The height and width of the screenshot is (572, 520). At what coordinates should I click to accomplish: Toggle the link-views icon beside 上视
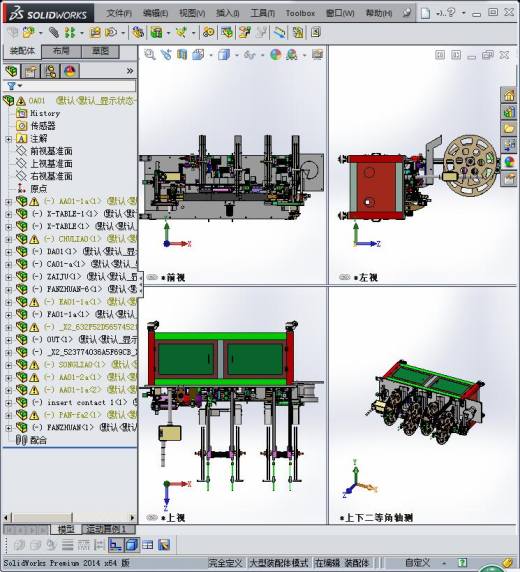(152, 517)
